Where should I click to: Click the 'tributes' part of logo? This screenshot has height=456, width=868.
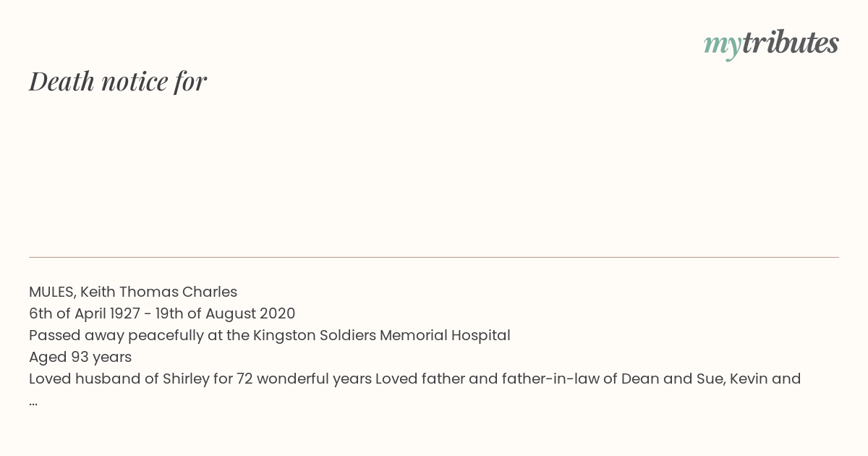tap(790, 43)
